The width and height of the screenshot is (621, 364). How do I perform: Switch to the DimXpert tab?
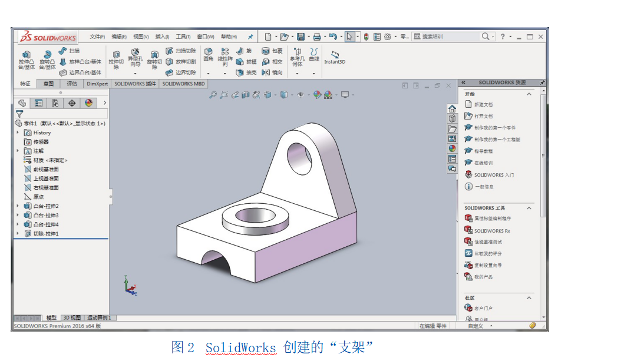pos(97,84)
